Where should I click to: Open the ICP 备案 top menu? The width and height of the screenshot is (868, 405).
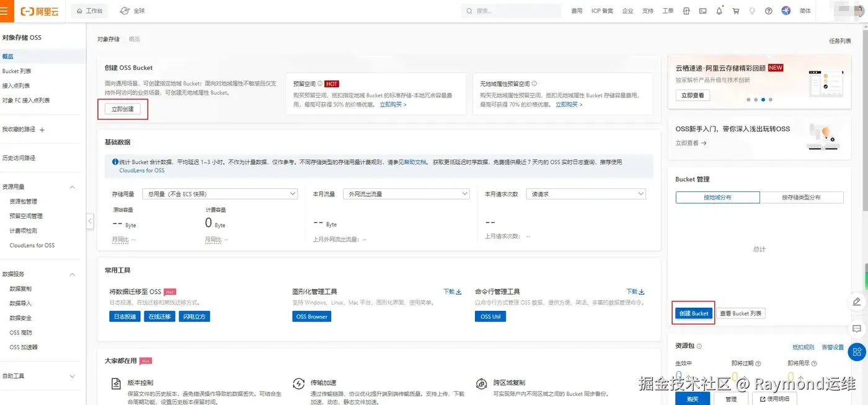[x=602, y=11]
